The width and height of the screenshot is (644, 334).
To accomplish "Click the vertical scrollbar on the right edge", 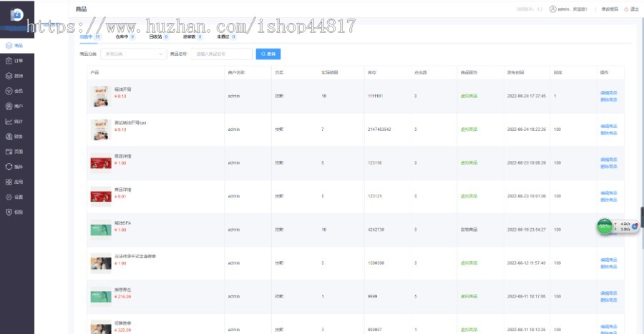I will point(642,217).
